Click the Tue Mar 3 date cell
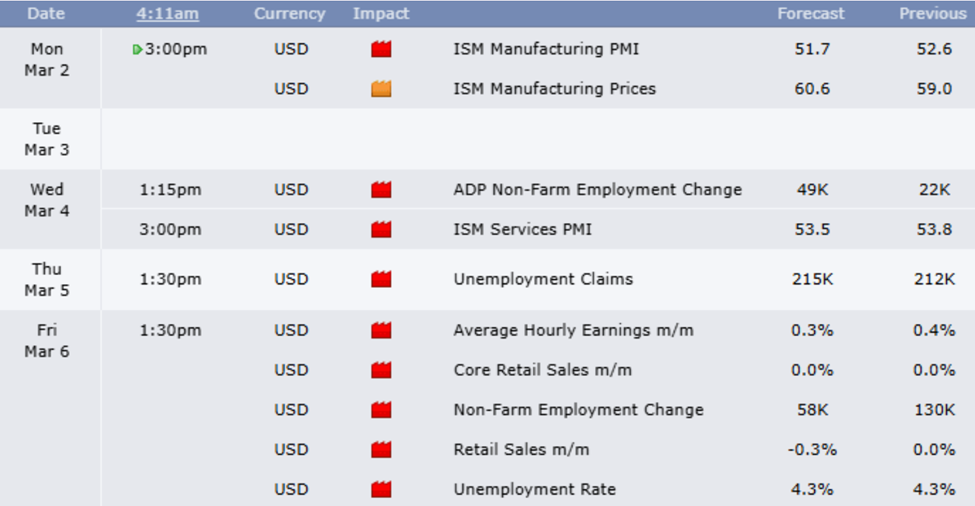Viewport: 975px width, 506px height. pos(47,139)
